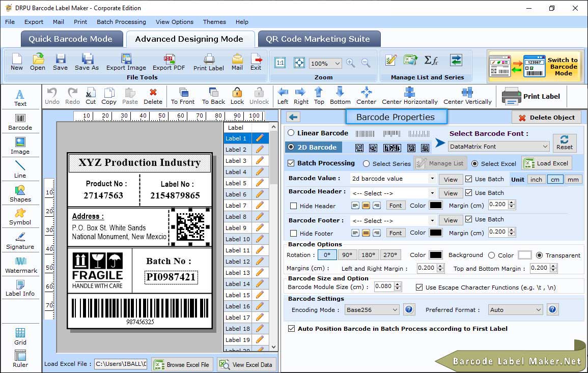
Task: Select the Barcode tool in sidebar
Action: [20, 122]
